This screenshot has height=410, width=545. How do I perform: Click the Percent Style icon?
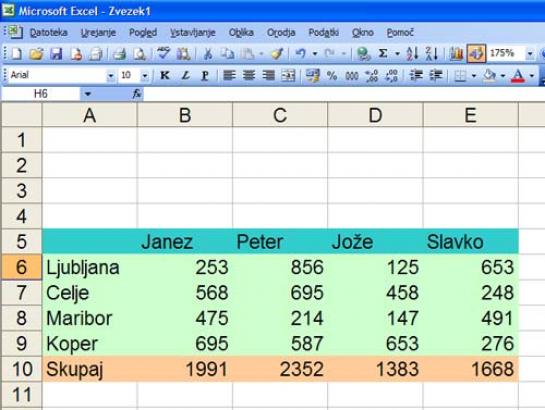point(332,75)
